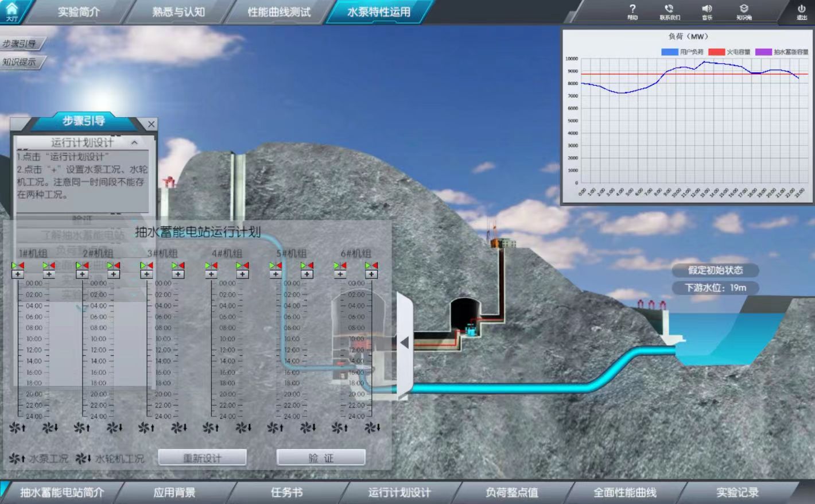
Task: Click 6#机组 right plus button
Action: 371,274
